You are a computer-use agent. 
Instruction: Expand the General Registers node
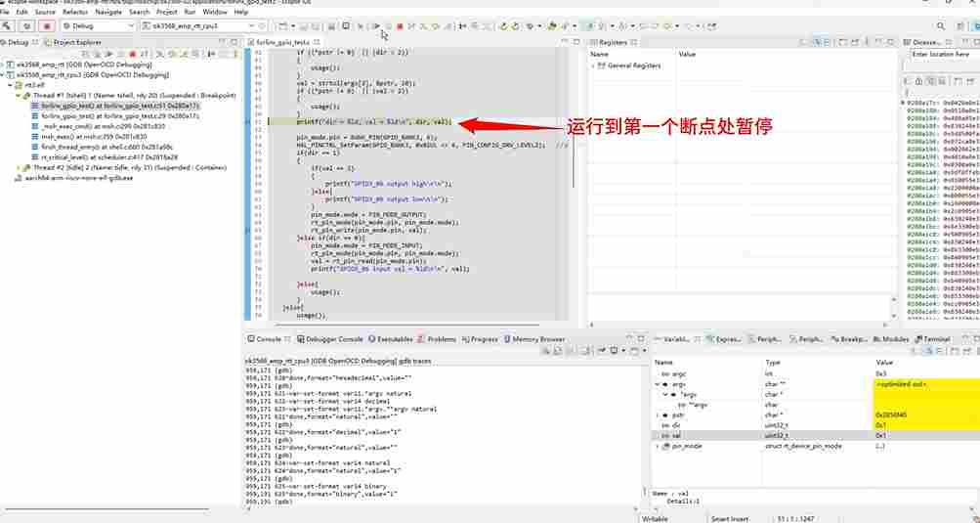tap(593, 65)
